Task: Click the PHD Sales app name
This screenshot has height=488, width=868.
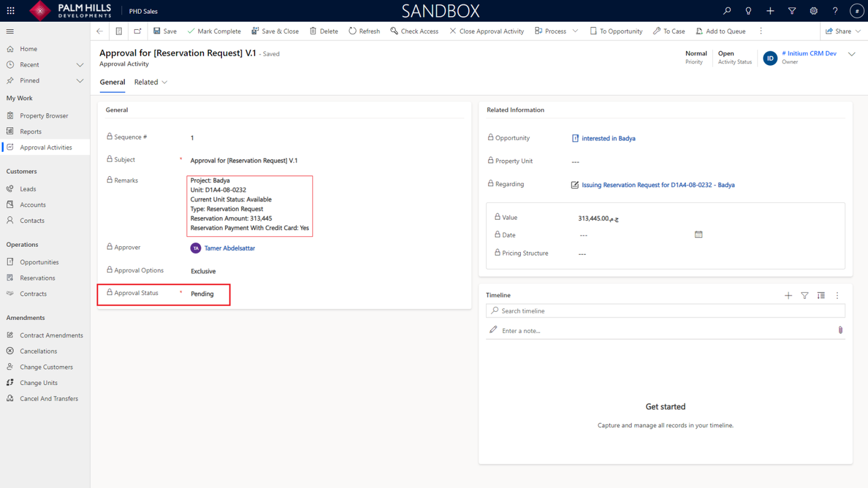Action: (x=143, y=11)
